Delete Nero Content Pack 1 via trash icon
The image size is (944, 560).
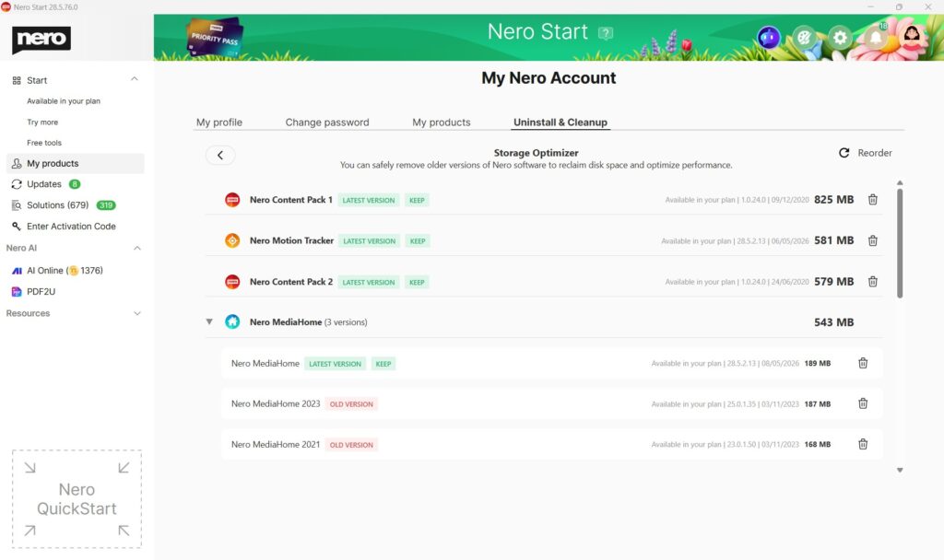872,200
